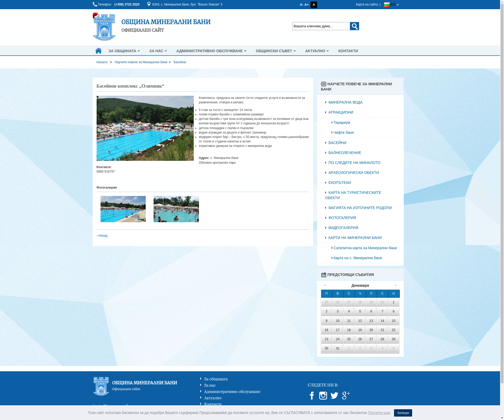Go to previous month in calendar
Image resolution: width=504 pixels, height=420 pixels.
pos(325,285)
